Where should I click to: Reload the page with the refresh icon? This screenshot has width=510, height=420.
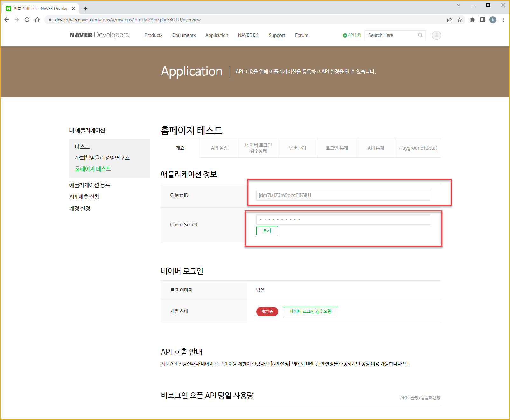(27, 20)
